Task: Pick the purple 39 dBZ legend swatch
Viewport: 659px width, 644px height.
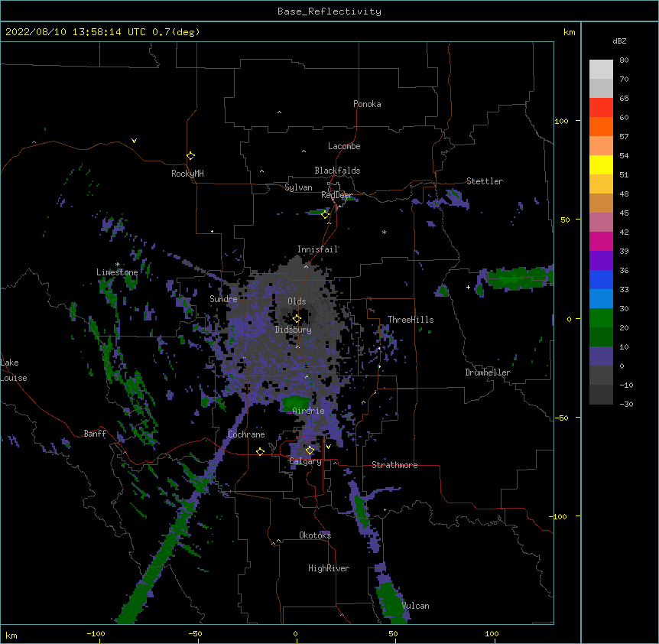Action: pyautogui.click(x=601, y=260)
